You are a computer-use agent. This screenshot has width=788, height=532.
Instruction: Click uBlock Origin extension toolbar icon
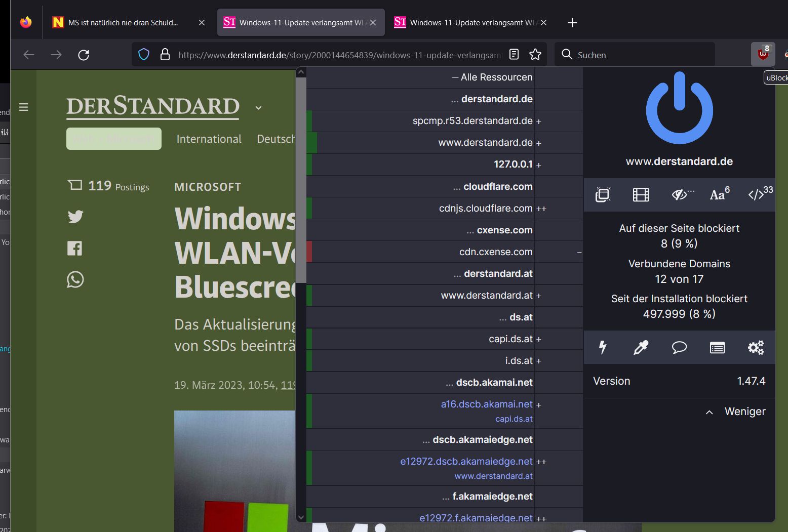pyautogui.click(x=763, y=54)
